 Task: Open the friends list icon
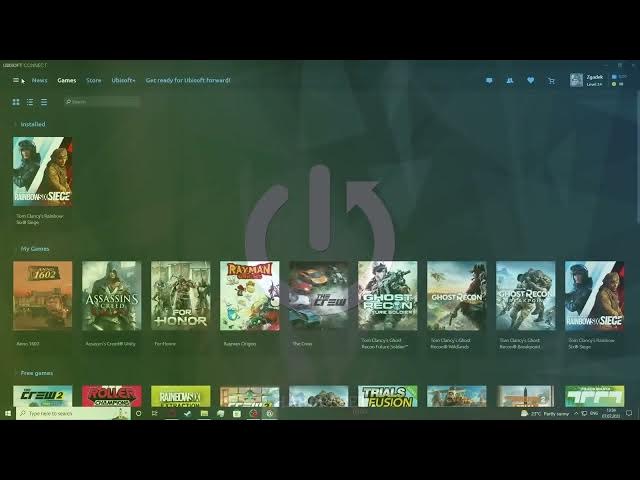[x=510, y=80]
